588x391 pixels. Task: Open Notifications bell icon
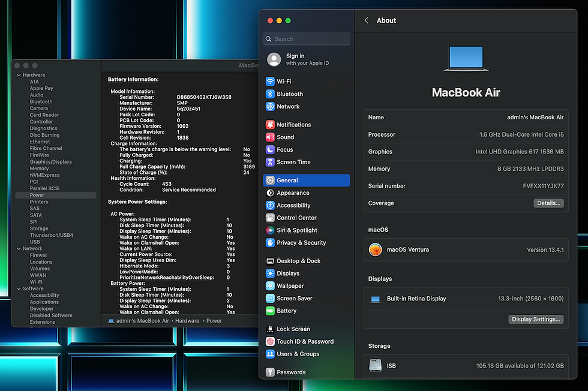270,125
